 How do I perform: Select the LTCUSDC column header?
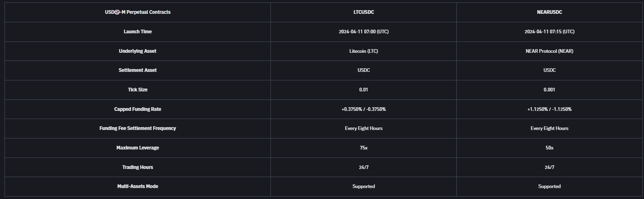point(363,12)
